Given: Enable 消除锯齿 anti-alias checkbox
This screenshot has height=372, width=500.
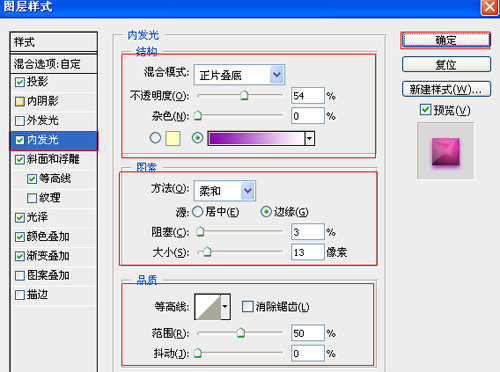Looking at the screenshot, I should click(247, 307).
